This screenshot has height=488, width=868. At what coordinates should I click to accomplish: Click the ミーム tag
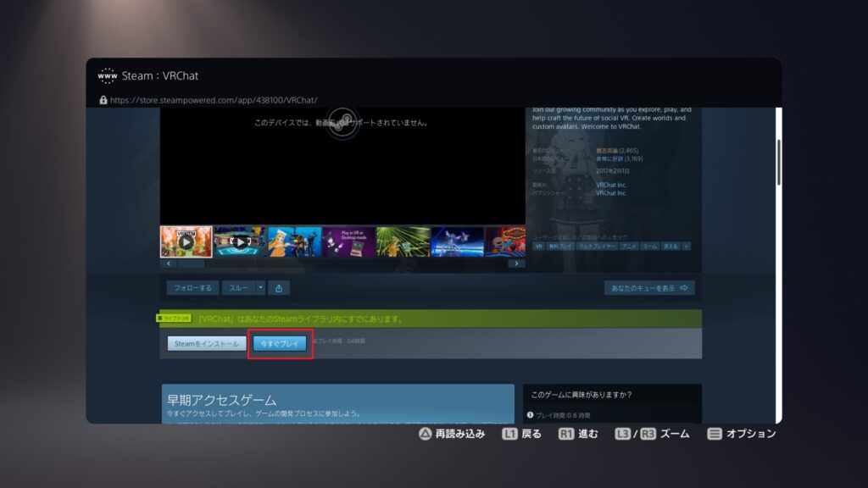[x=650, y=247]
